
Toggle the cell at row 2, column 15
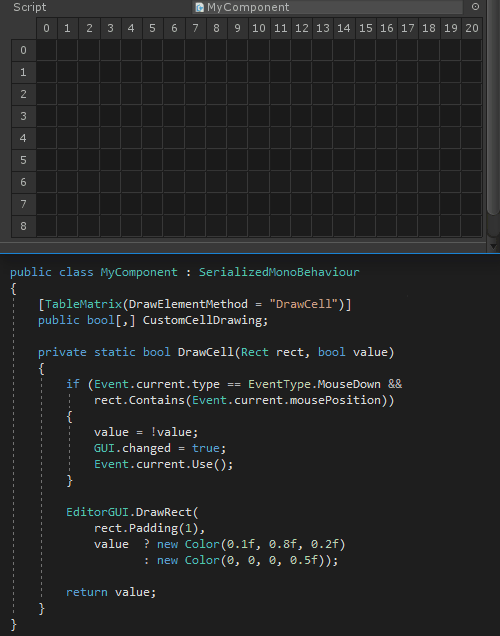click(365, 95)
